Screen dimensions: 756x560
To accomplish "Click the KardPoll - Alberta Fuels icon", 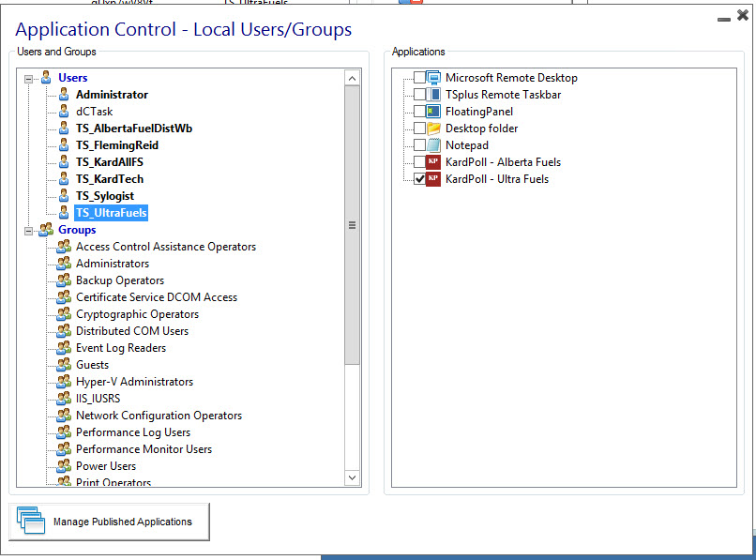I will (433, 162).
